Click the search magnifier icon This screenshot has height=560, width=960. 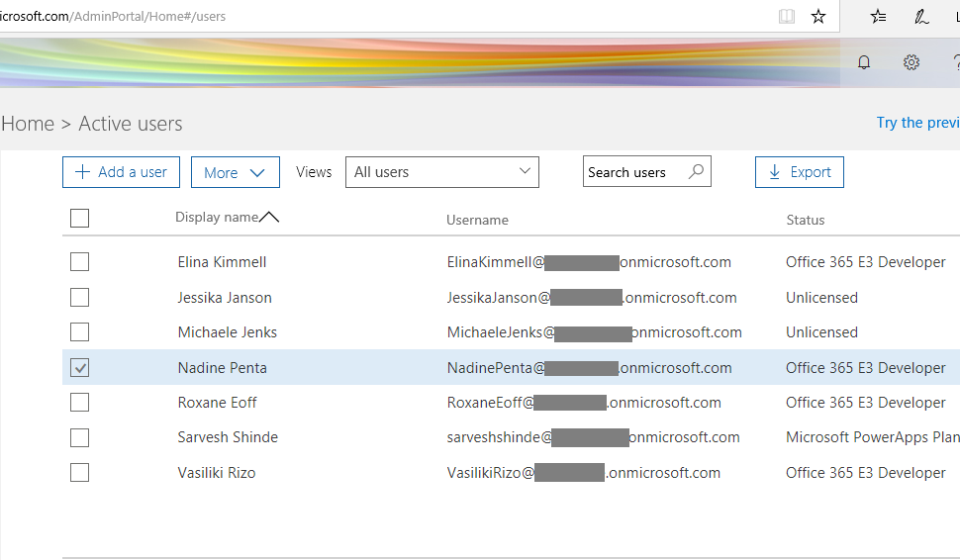696,171
